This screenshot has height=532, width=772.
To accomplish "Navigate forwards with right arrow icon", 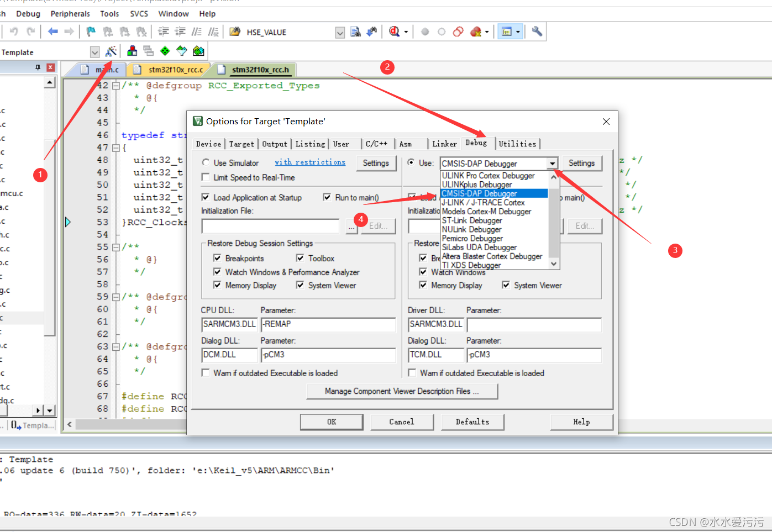I will (69, 31).
